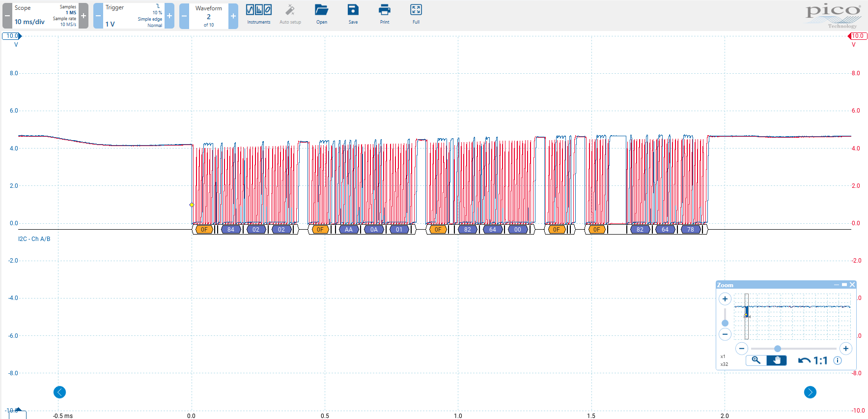Open the zoom info icon
The width and height of the screenshot is (868, 419).
coord(838,360)
